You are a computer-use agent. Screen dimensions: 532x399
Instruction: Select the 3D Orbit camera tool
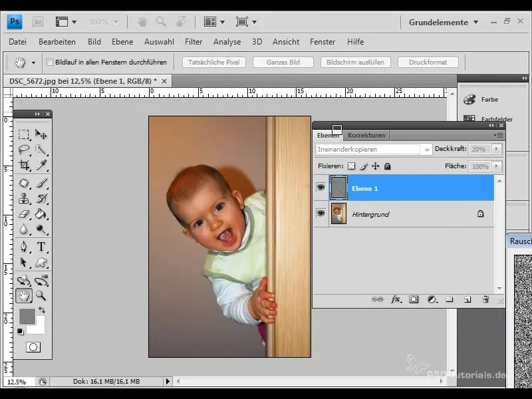(41, 280)
